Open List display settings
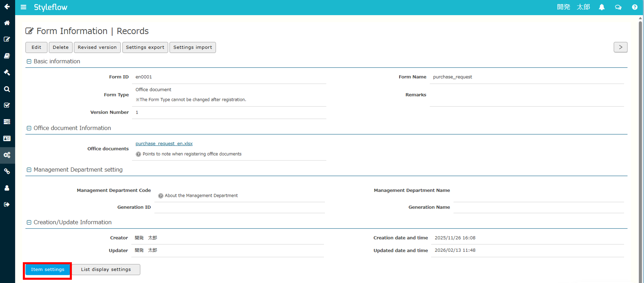 pos(106,270)
